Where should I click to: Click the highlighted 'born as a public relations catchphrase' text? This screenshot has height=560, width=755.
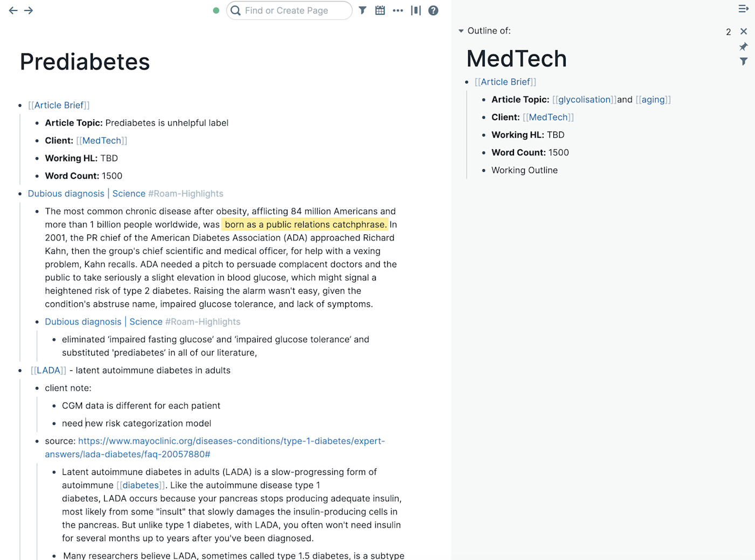(x=305, y=224)
